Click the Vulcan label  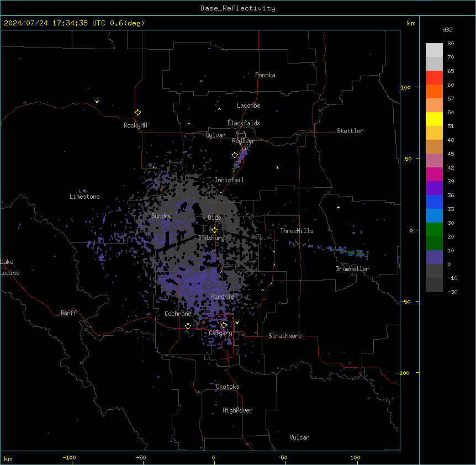pos(299,437)
